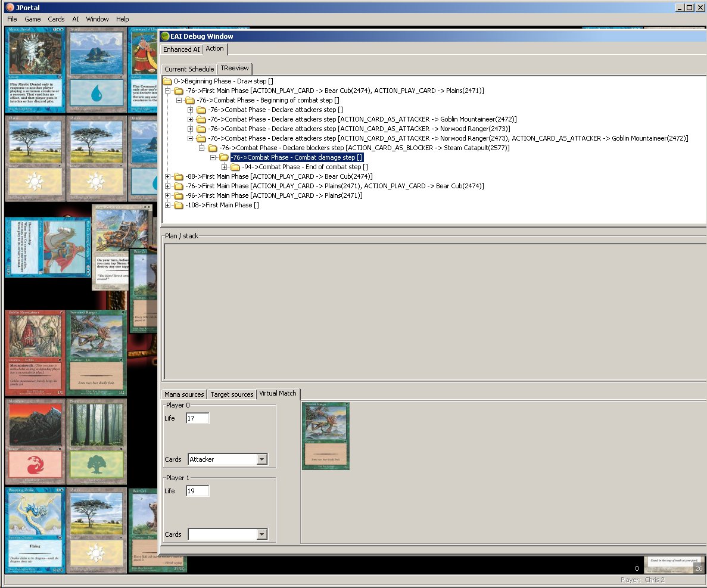Click folder icon of Declare blockers step row
The height and width of the screenshot is (588, 707).
coord(213,148)
